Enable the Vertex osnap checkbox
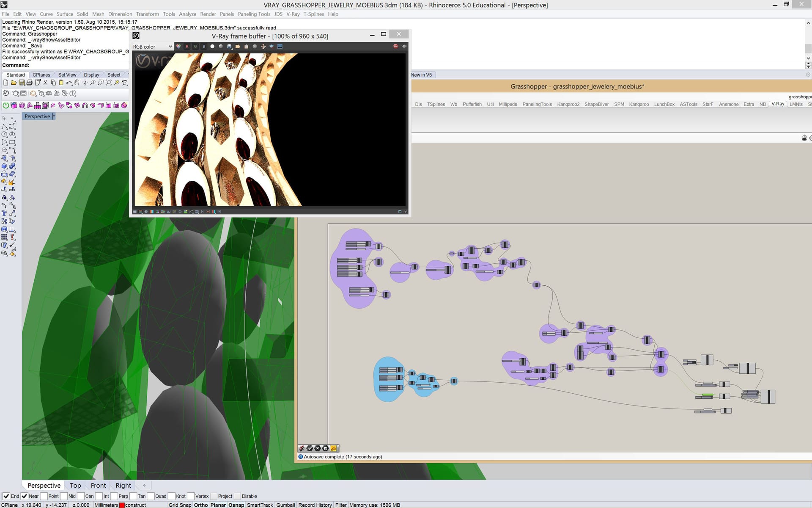The image size is (812, 508). click(191, 496)
